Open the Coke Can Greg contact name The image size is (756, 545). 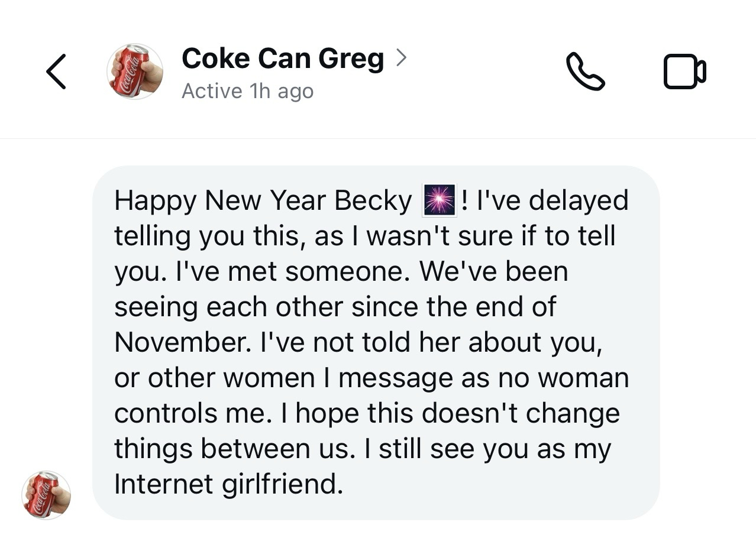point(282,59)
